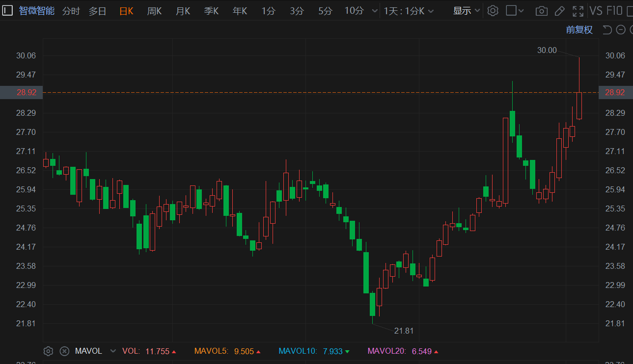Click the 智微智能 stock name link
The height and width of the screenshot is (364, 633).
tap(37, 11)
